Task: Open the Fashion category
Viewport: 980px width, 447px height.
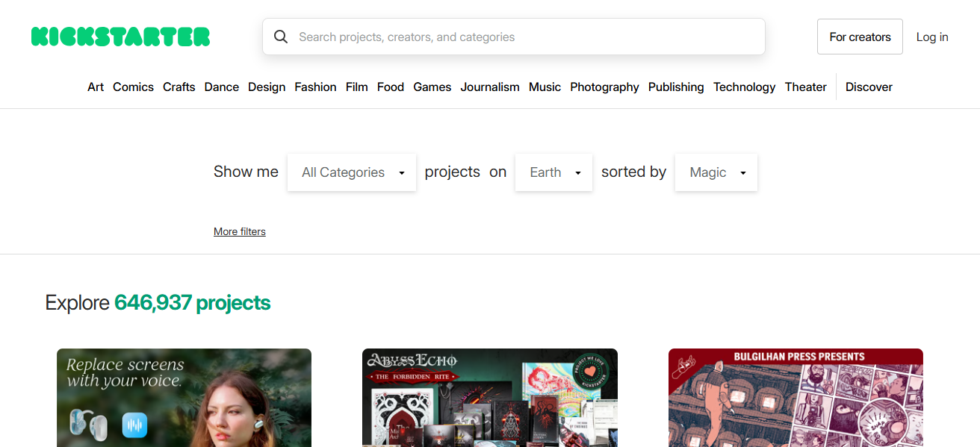Action: 315,87
